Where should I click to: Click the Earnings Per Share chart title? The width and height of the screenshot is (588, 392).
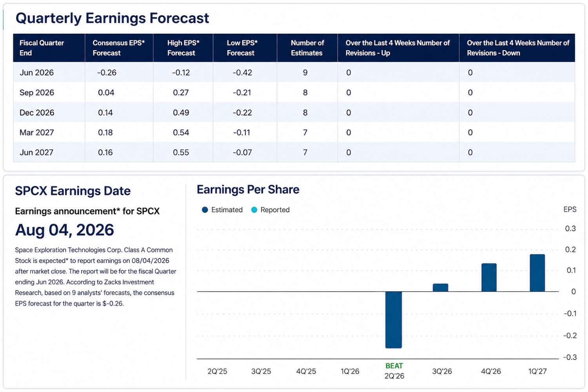click(248, 190)
